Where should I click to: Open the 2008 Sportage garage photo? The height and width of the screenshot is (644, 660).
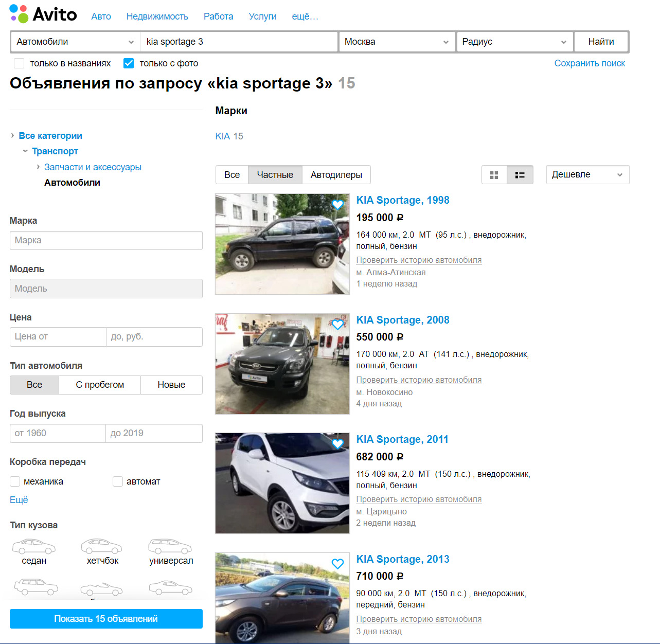point(282,364)
